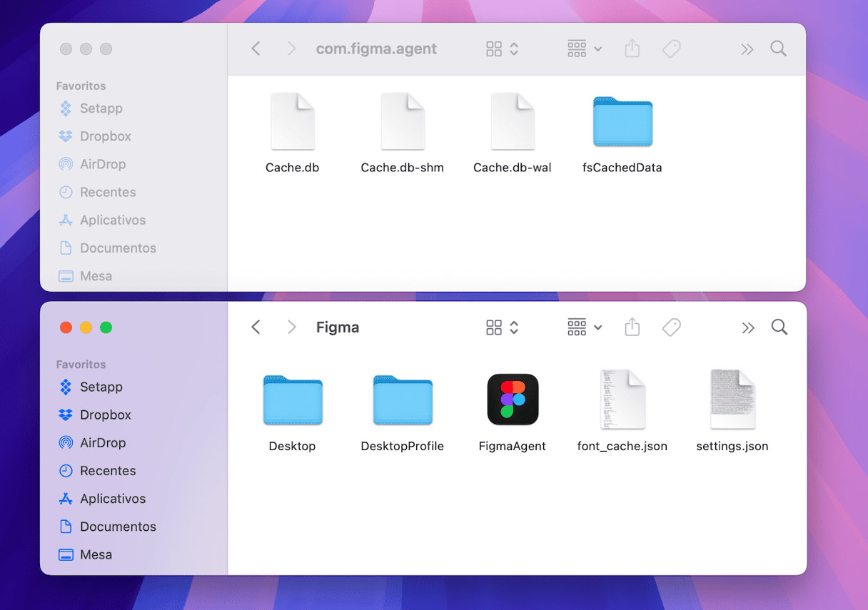Click the search icon in Figma window

[x=779, y=327]
